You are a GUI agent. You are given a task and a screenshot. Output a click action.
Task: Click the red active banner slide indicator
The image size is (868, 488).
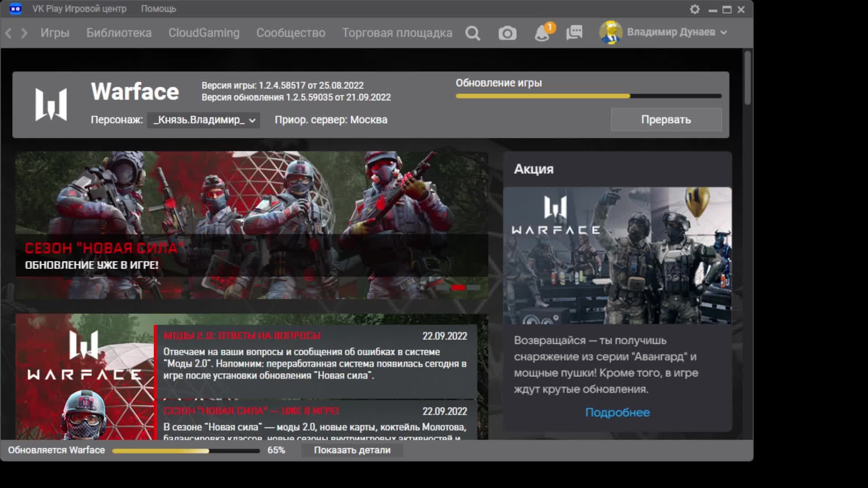[x=458, y=287]
